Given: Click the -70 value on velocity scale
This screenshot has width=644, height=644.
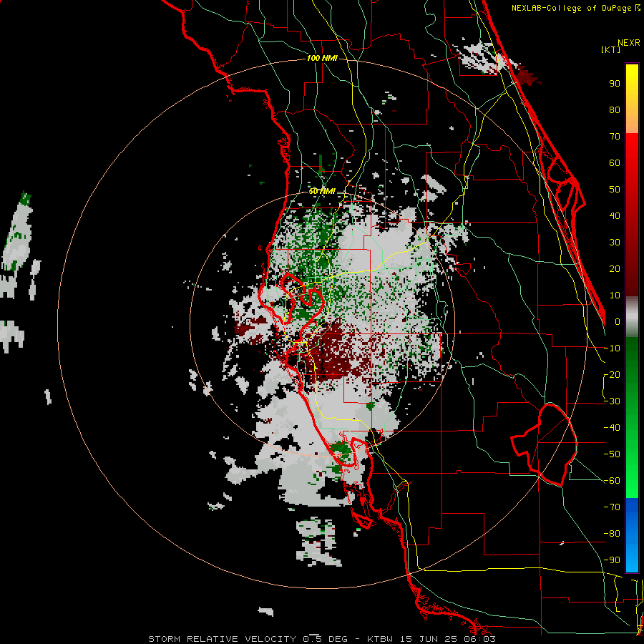Looking at the screenshot, I should coord(612,507).
